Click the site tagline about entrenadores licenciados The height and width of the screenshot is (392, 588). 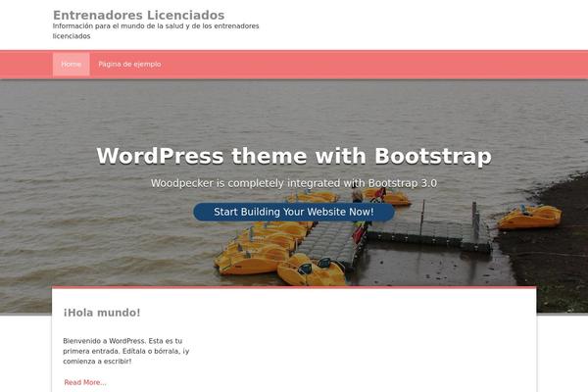[x=156, y=31]
